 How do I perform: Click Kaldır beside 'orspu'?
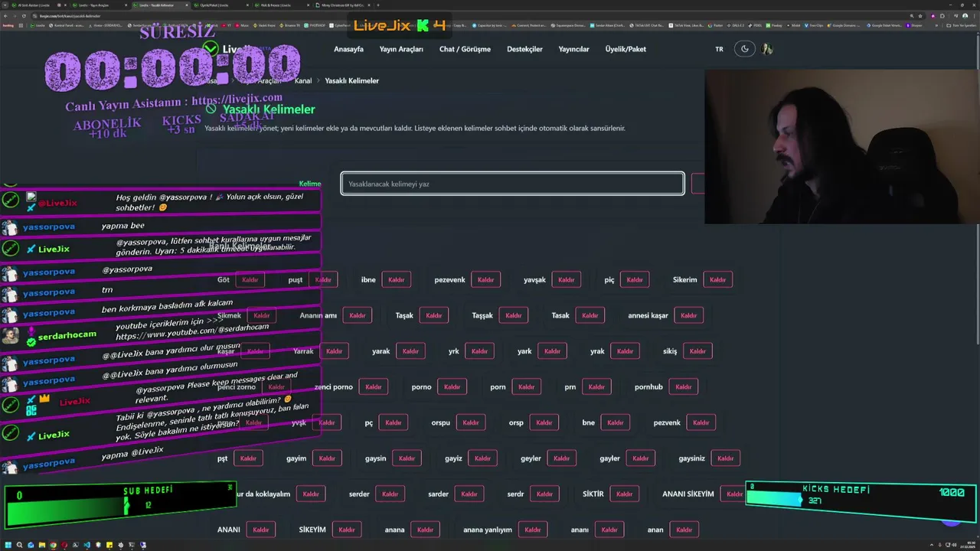(470, 422)
